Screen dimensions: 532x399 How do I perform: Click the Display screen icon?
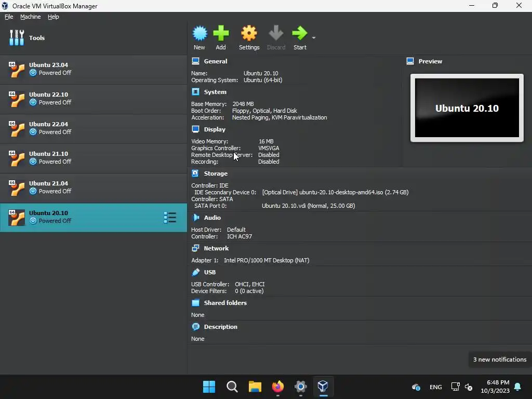195,129
